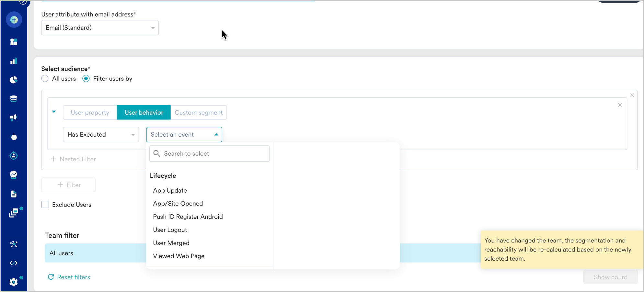Viewport: 644px width, 292px height.
Task: Select the All users radio button
Action: click(45, 79)
